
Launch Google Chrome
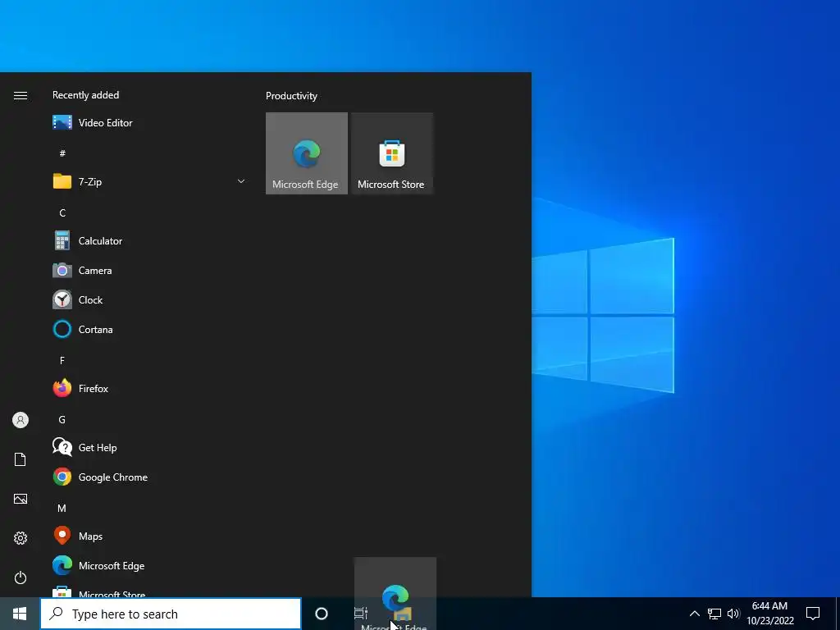coord(149,477)
